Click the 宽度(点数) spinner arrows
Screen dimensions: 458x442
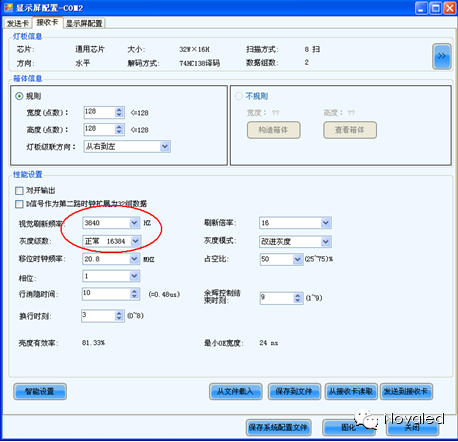pyautogui.click(x=119, y=112)
